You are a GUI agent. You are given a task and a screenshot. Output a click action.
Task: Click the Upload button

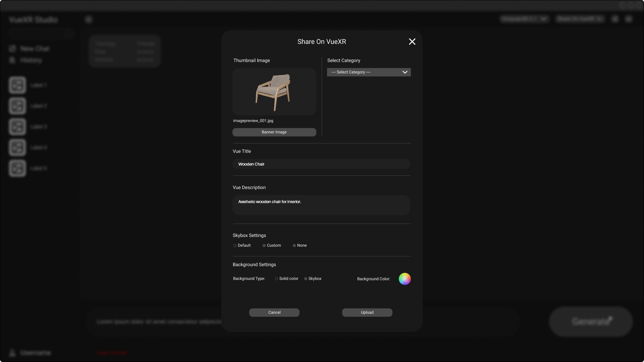pyautogui.click(x=367, y=312)
